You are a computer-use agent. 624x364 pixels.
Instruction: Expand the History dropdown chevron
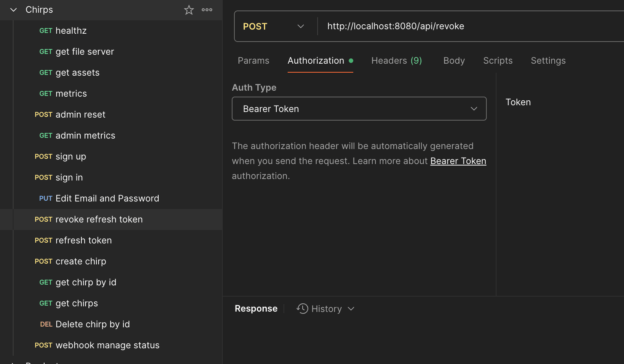tap(351, 309)
